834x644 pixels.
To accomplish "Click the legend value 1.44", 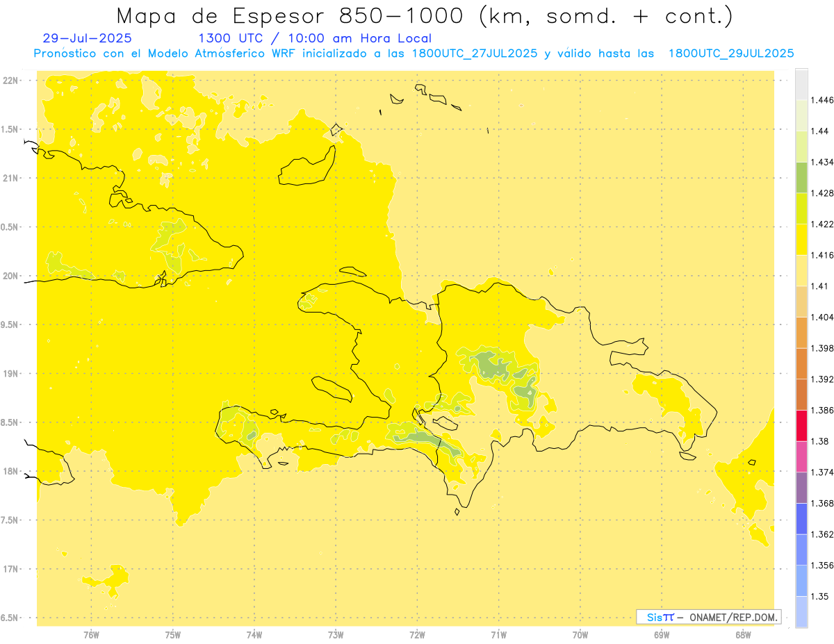I will (820, 131).
